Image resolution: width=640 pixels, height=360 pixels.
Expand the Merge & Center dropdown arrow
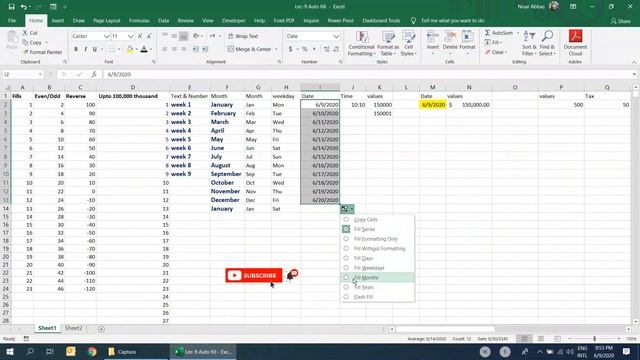tap(276, 49)
